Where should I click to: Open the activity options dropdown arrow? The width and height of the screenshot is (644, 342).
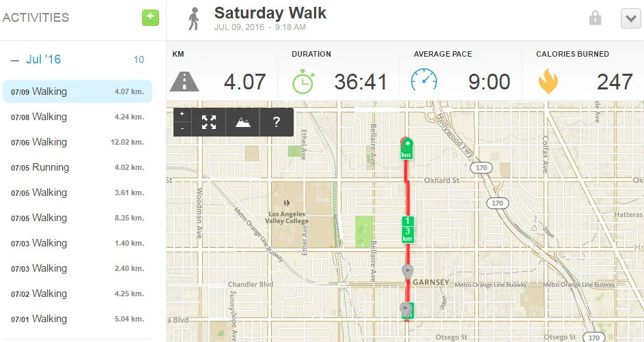point(630,18)
